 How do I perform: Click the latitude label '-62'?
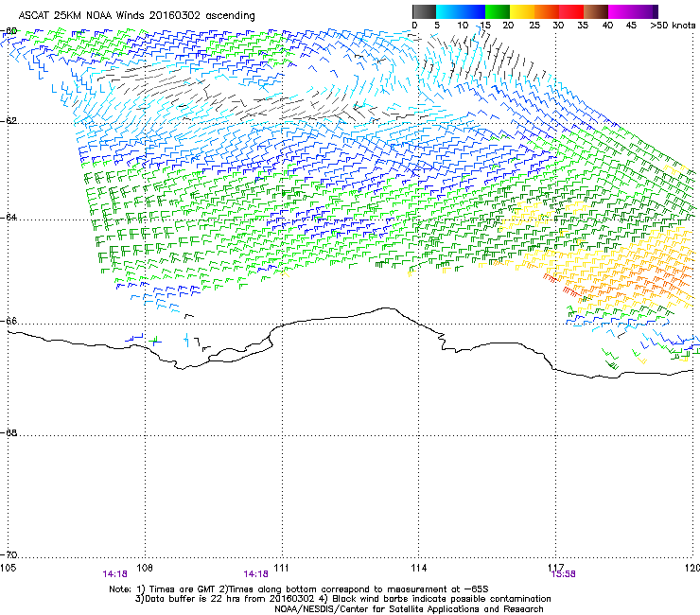[9, 121]
